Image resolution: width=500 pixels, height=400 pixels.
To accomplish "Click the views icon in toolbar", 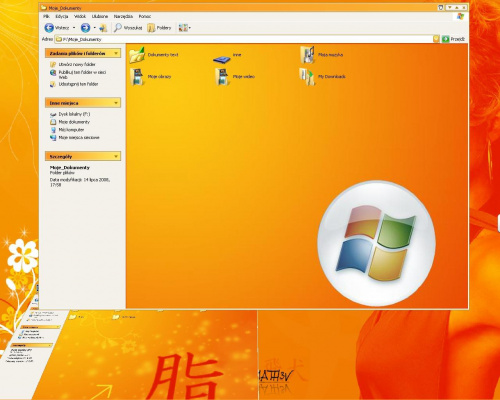I will point(183,28).
